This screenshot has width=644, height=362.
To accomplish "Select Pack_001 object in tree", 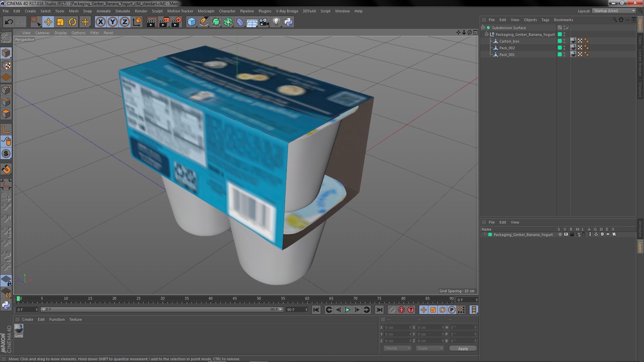I will [x=507, y=55].
